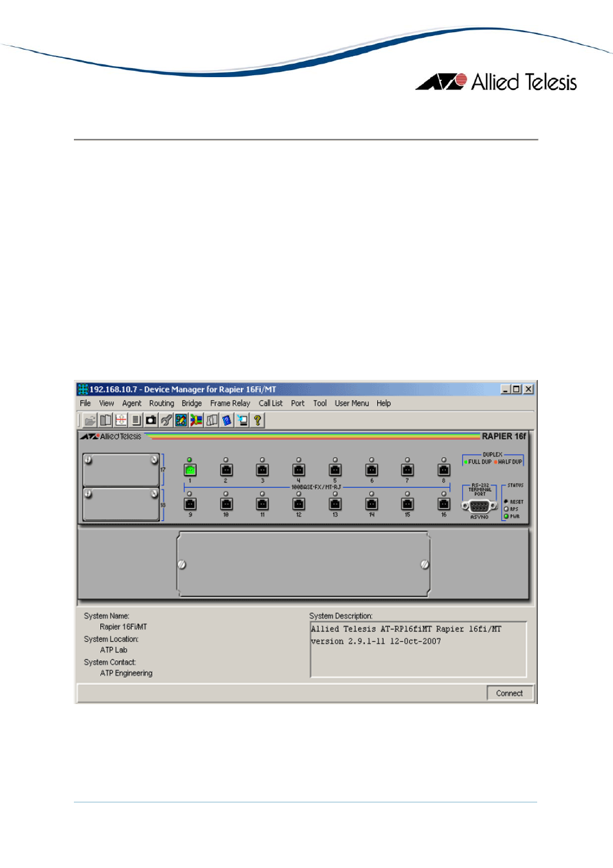Image resolution: width=613 pixels, height=868 pixels.
Task: Select port 16 on the switch
Action: point(444,504)
